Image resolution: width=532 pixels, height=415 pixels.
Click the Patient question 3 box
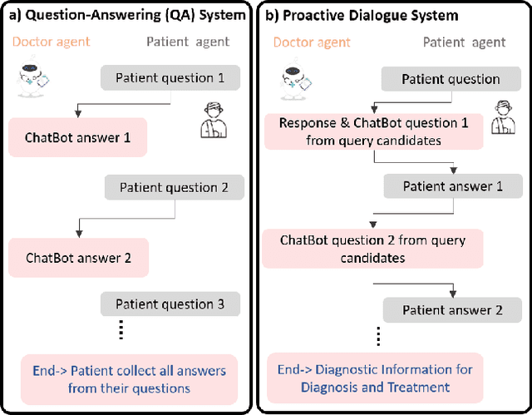pos(170,304)
